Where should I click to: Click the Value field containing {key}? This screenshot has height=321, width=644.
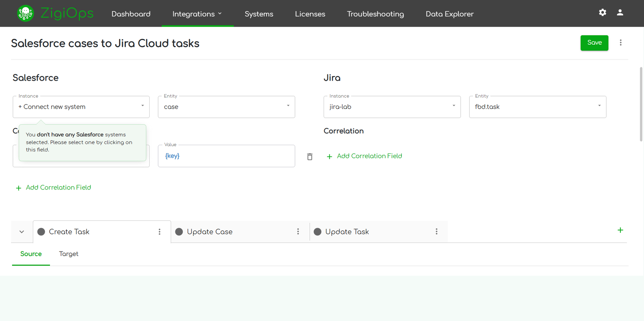[x=226, y=156]
